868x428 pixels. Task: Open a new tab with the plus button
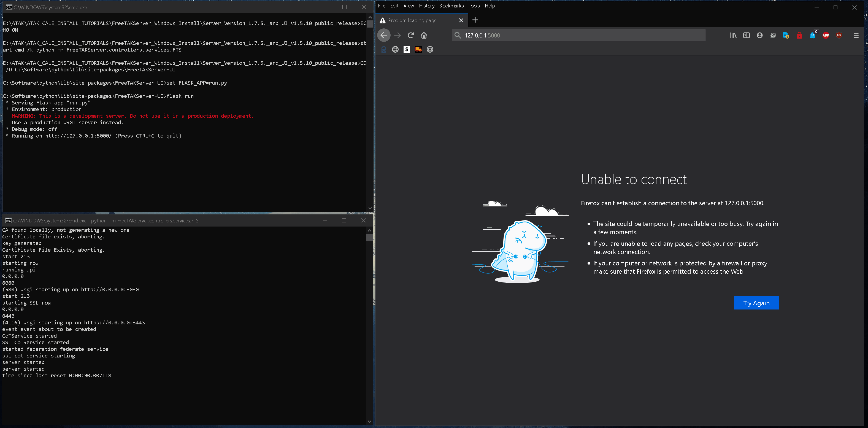point(475,20)
